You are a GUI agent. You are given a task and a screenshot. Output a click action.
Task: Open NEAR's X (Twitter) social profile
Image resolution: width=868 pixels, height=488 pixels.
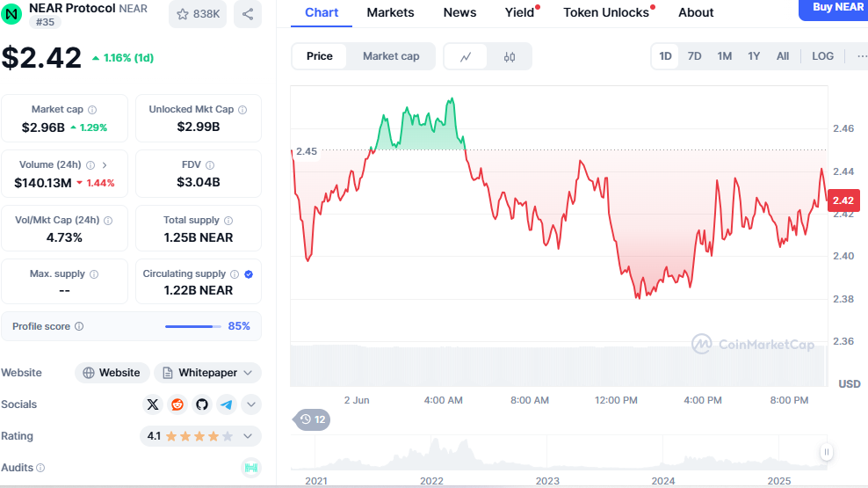click(x=154, y=404)
